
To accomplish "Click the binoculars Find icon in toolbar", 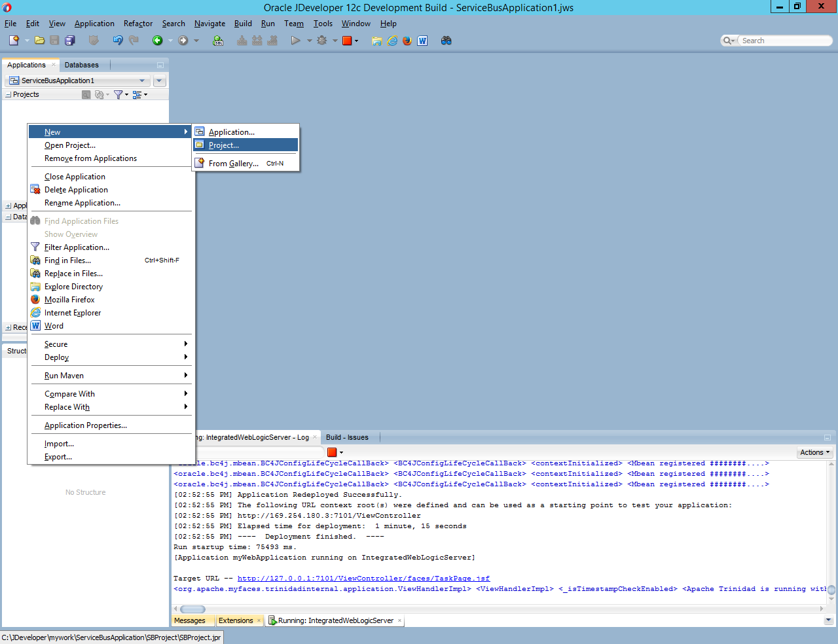I will pos(446,41).
